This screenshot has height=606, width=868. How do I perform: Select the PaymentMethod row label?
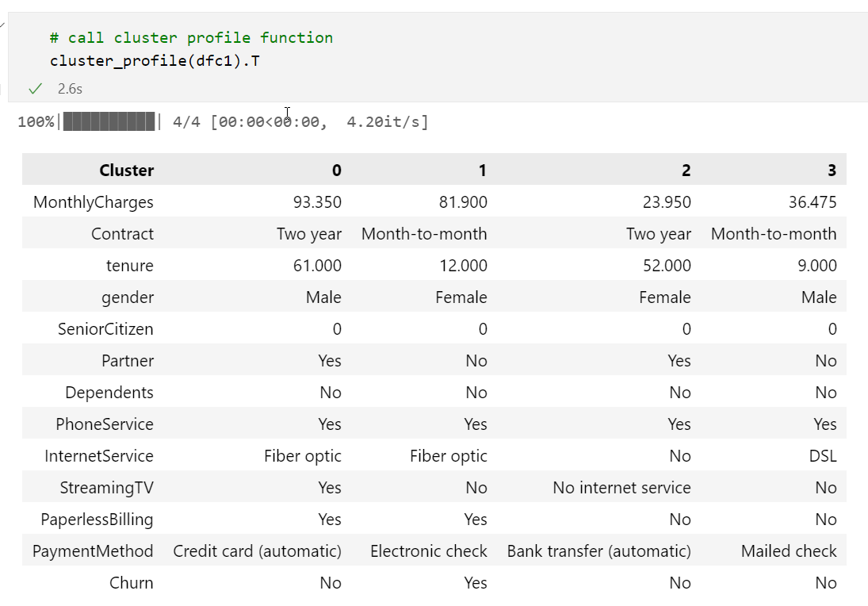93,551
